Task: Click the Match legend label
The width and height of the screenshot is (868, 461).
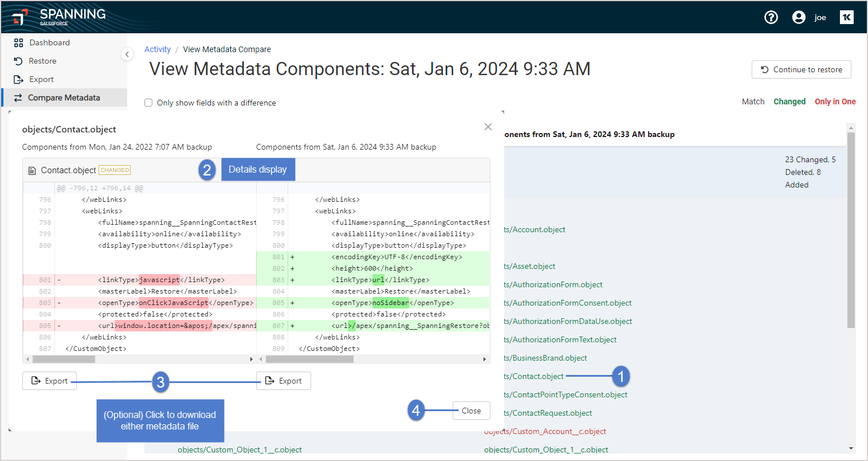Action: point(753,101)
